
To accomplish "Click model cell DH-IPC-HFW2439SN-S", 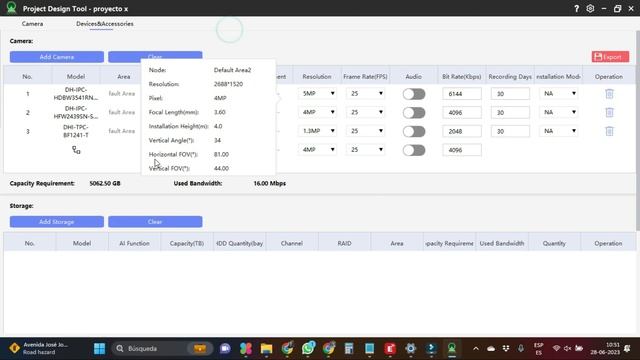I will (76, 112).
